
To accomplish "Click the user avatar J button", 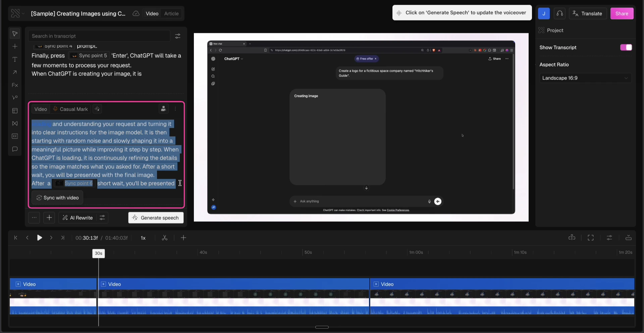I will point(544,13).
